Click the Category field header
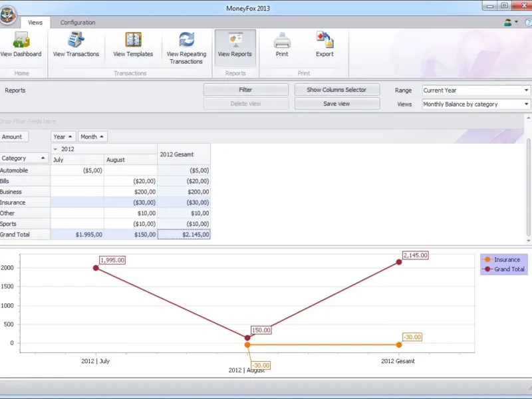Image resolution: width=532 pixels, height=399 pixels. [x=24, y=158]
